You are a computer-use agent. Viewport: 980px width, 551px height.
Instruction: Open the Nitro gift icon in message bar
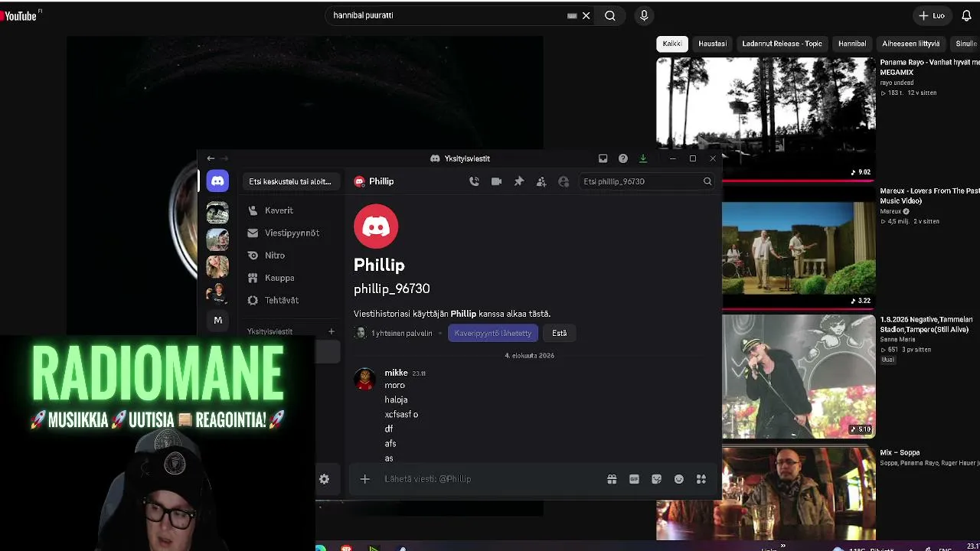[612, 479]
